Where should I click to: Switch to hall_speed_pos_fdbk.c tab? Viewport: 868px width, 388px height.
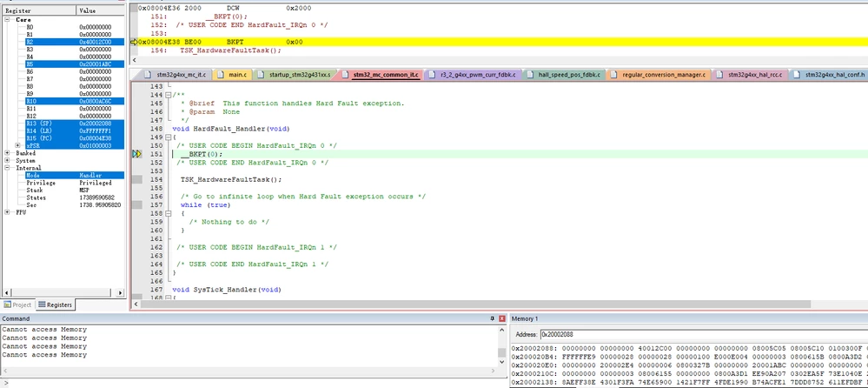(x=564, y=74)
